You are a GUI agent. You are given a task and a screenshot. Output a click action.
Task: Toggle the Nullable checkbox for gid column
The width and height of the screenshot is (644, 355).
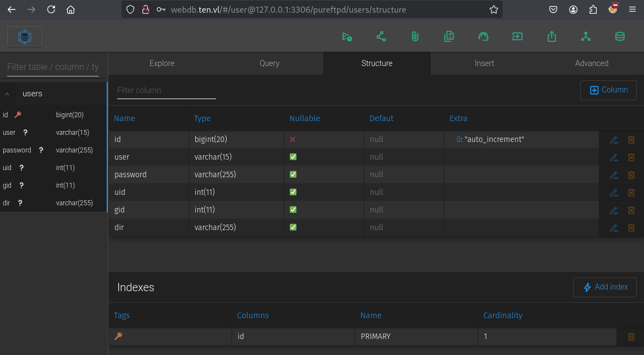point(293,210)
